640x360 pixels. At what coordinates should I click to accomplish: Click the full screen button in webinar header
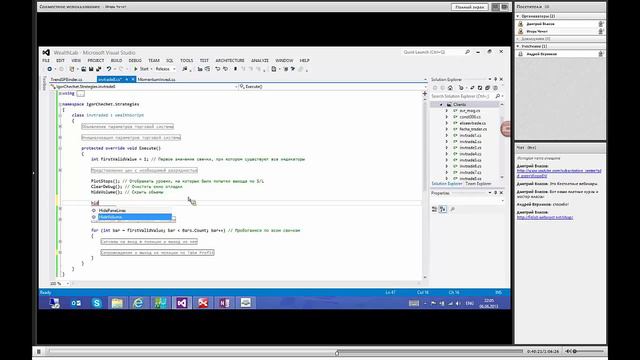pyautogui.click(x=469, y=7)
